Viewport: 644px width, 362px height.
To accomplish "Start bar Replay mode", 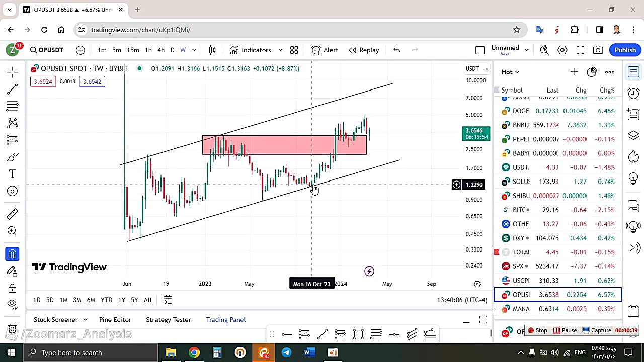I will click(364, 50).
